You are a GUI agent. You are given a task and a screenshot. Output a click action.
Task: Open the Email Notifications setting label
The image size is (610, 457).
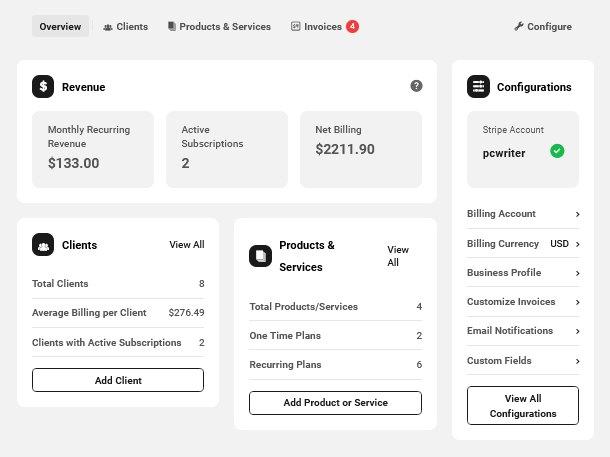(x=510, y=331)
